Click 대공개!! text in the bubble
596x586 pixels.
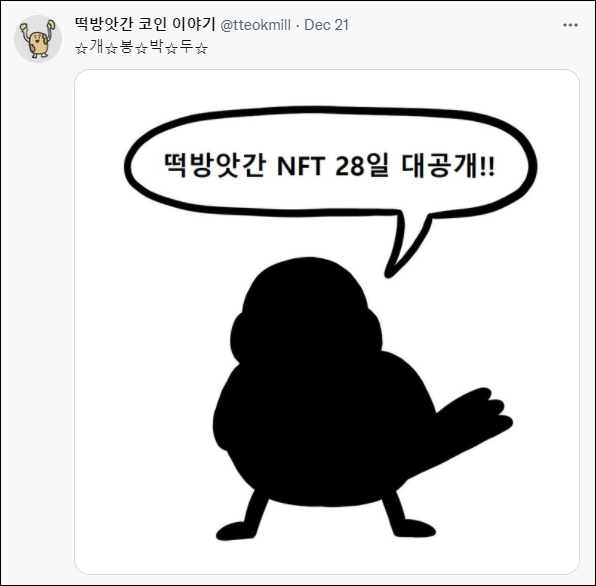click(x=448, y=166)
